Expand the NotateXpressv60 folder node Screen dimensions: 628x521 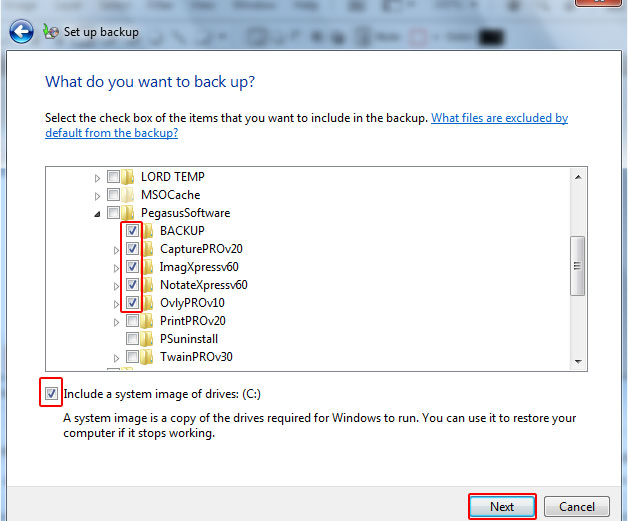pos(117,285)
